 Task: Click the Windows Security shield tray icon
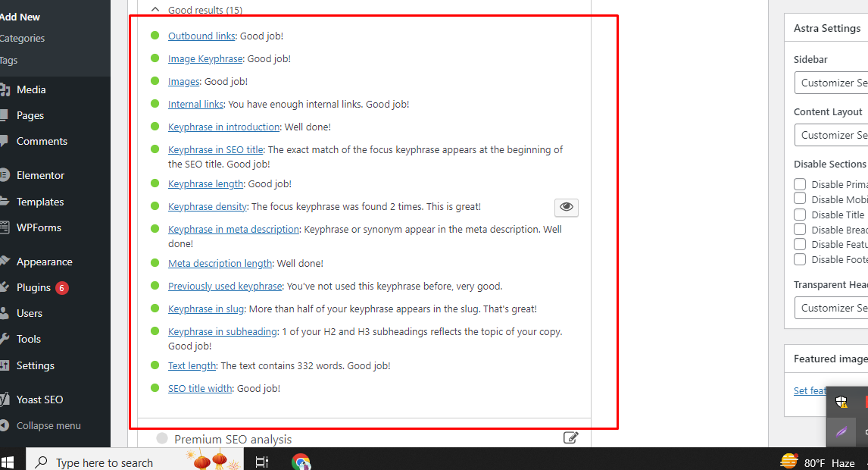841,401
